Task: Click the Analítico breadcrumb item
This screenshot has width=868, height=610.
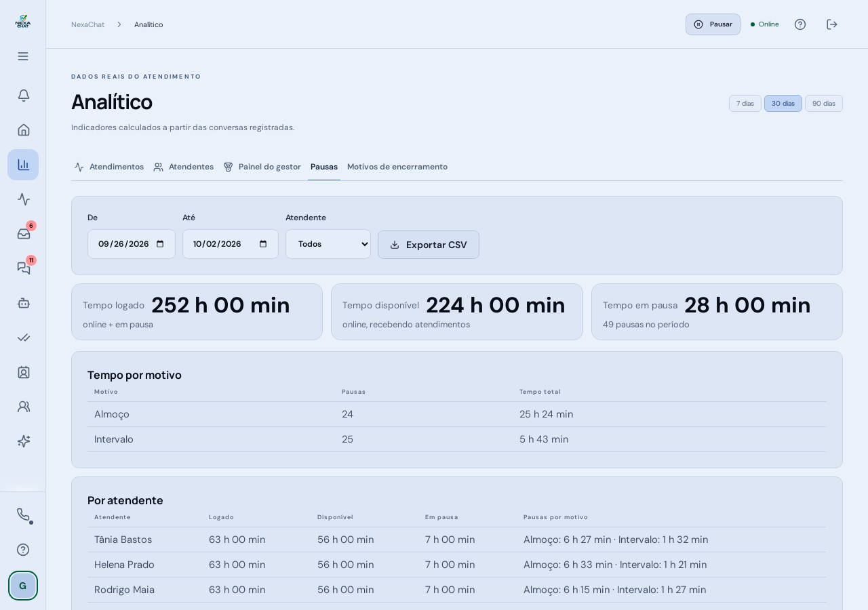Action: [x=149, y=24]
